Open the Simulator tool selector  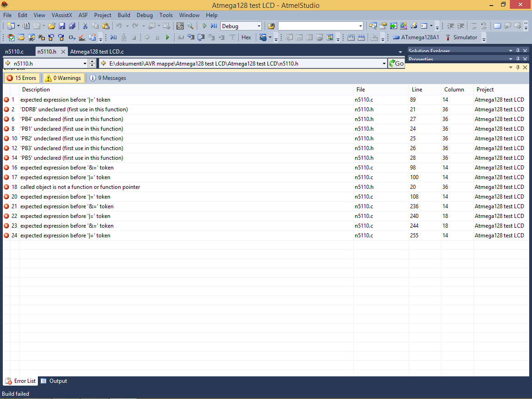pyautogui.click(x=461, y=38)
